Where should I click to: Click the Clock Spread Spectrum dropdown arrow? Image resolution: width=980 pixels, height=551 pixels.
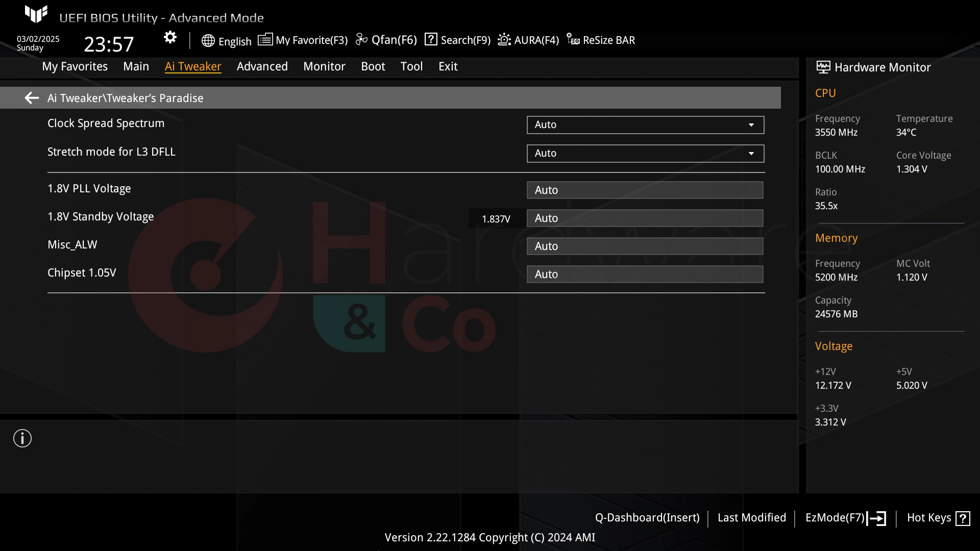(751, 125)
